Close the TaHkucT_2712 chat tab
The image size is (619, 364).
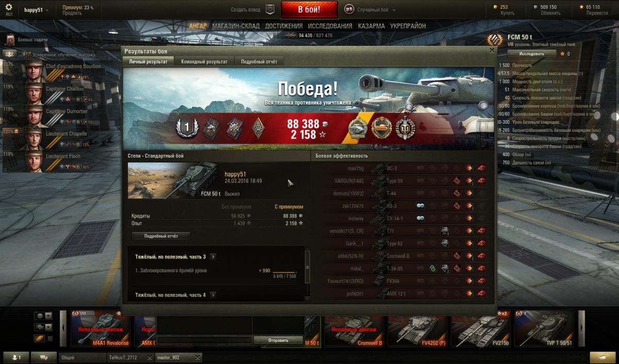pos(149,357)
